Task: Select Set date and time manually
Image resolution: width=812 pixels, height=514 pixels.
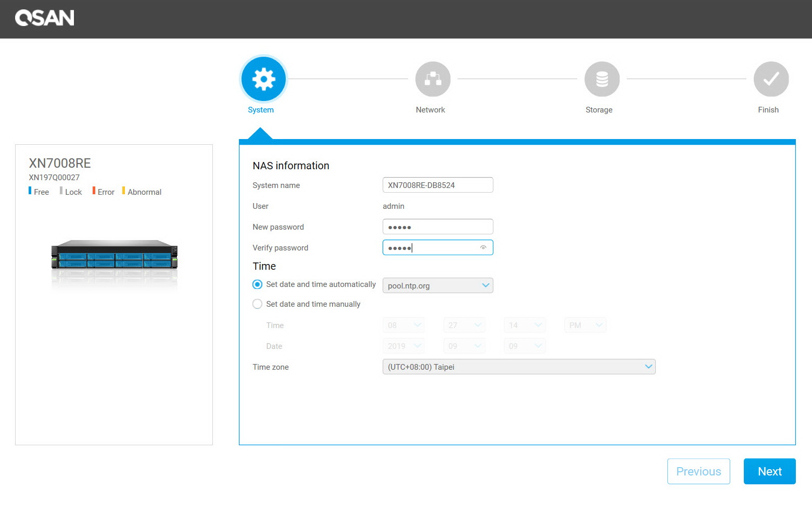Action: (257, 304)
